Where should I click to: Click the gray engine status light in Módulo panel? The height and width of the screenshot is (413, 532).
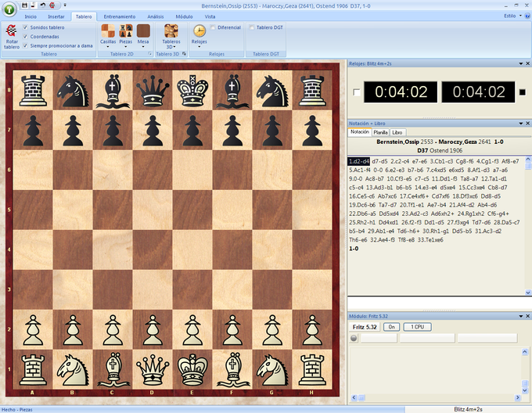pyautogui.click(x=354, y=338)
